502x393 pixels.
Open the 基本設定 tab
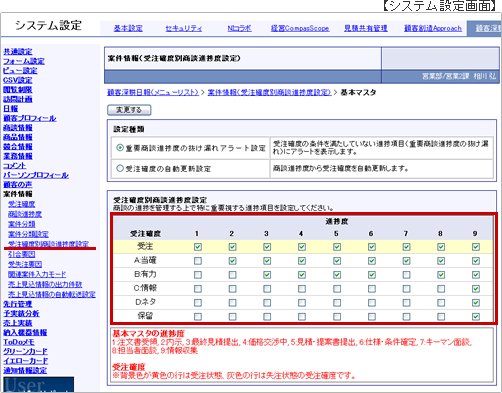(x=128, y=28)
